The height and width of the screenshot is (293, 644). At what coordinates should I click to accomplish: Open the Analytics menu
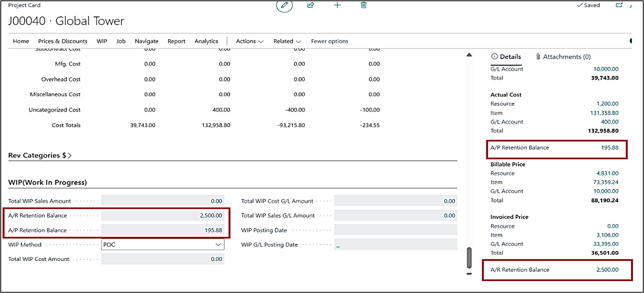pyautogui.click(x=206, y=41)
